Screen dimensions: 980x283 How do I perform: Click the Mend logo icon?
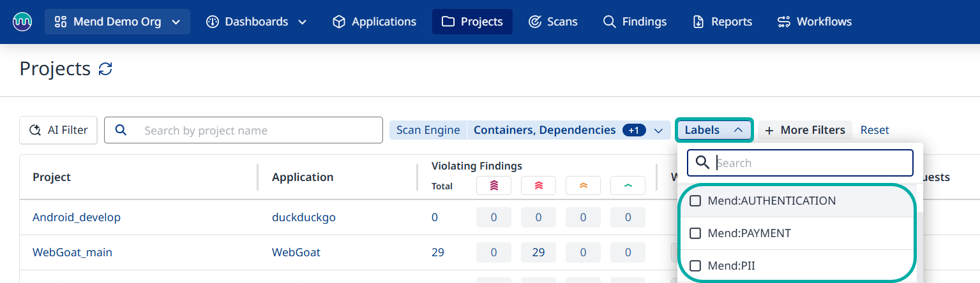22,22
